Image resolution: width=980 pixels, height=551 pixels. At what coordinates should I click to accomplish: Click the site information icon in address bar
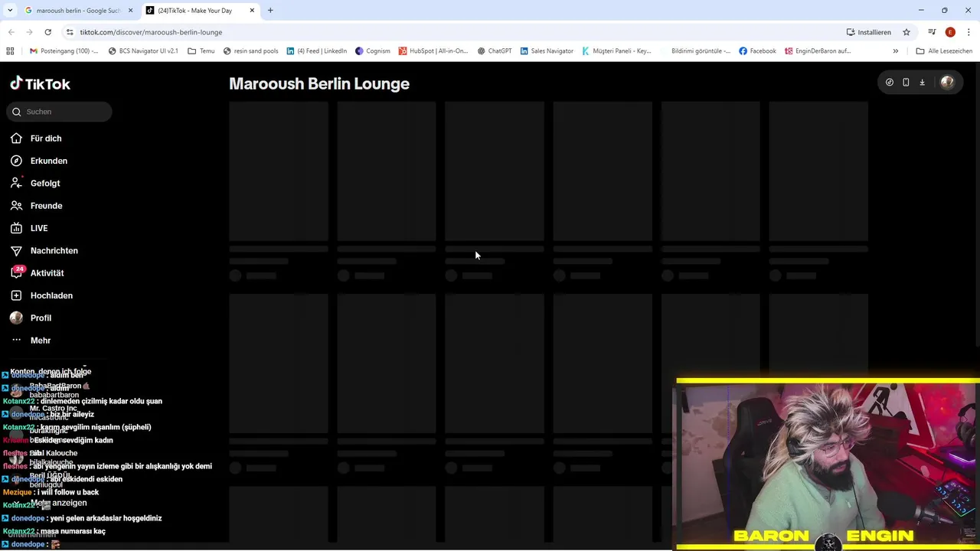[x=70, y=32]
